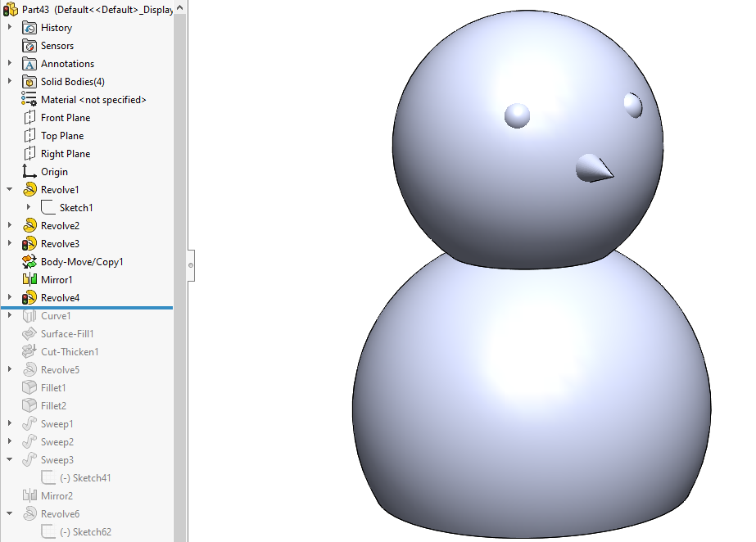The width and height of the screenshot is (756, 542).
Task: Click the Sweep2 feature icon
Action: tap(29, 442)
